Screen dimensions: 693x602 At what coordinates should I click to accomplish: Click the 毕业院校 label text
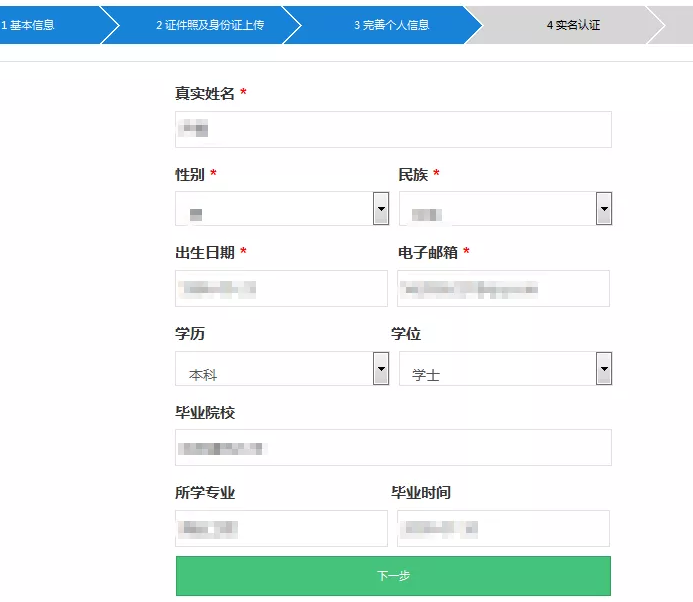[x=205, y=413]
